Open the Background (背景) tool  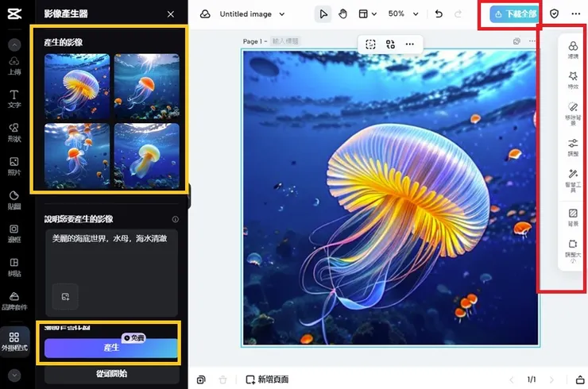click(x=573, y=218)
